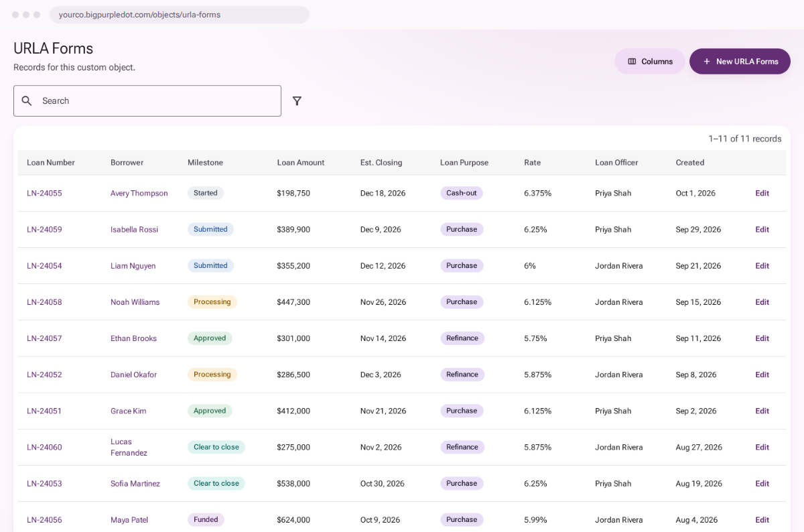Screen dimensions: 804x532
Task: Edit the Noah Williams row
Action: pyautogui.click(x=762, y=302)
